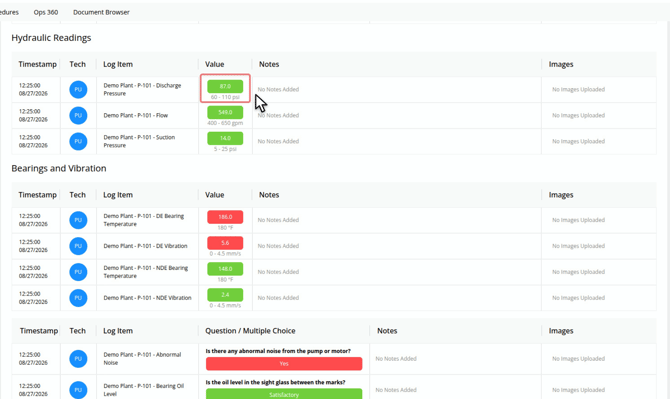Click the green 2.4 NDE vibration value

(225, 295)
